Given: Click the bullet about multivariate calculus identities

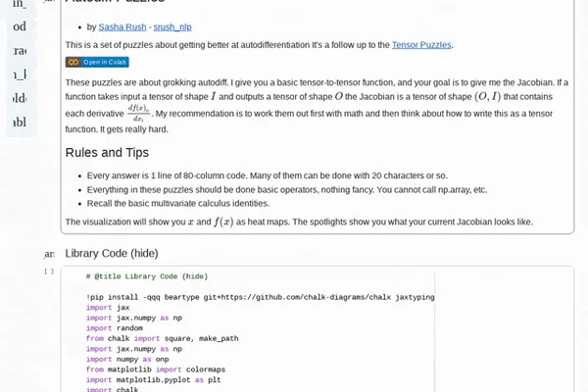Looking at the screenshot, I should 178,203.
